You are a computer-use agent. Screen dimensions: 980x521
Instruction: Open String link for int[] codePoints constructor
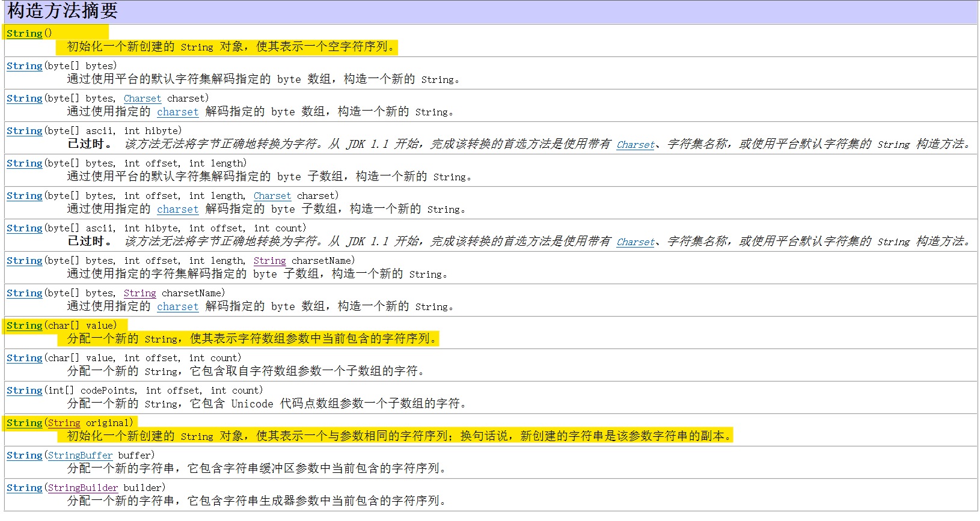click(25, 391)
